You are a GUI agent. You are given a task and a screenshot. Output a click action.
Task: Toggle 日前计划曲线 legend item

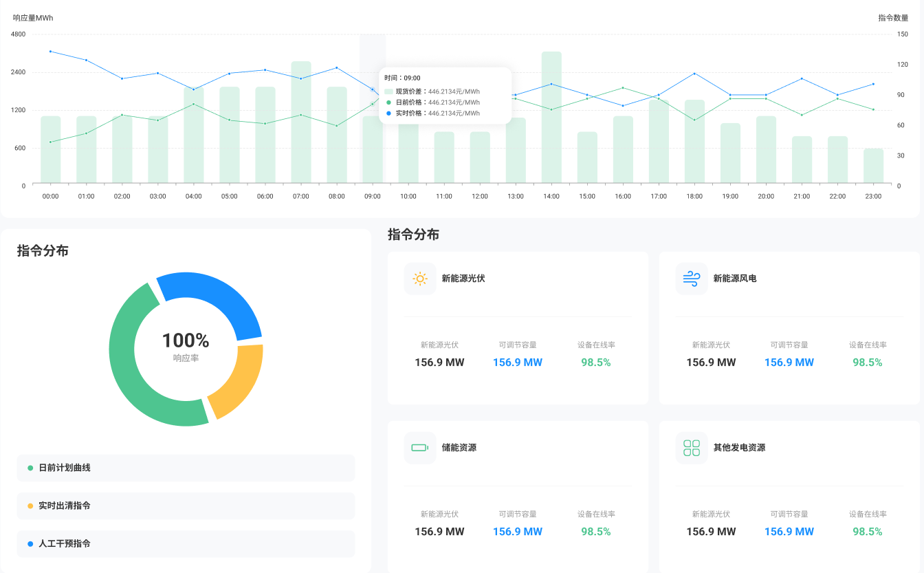64,468
